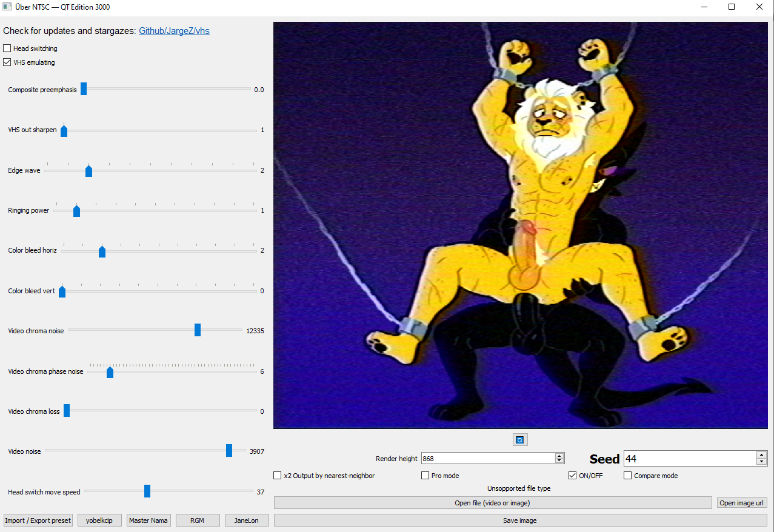Maximize the Über NTSC window
The width and height of the screenshot is (774, 532).
coord(732,7)
